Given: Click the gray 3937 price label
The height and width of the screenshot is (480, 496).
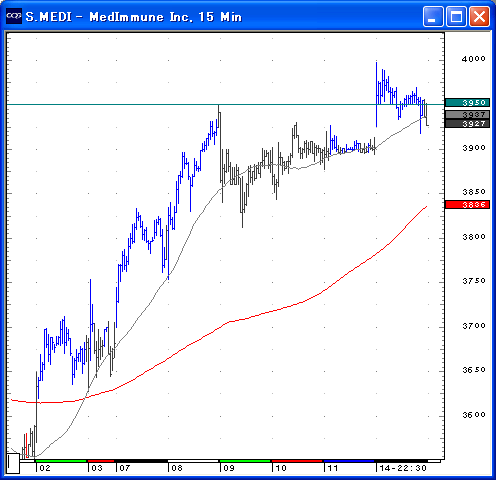Looking at the screenshot, I should coord(467,115).
